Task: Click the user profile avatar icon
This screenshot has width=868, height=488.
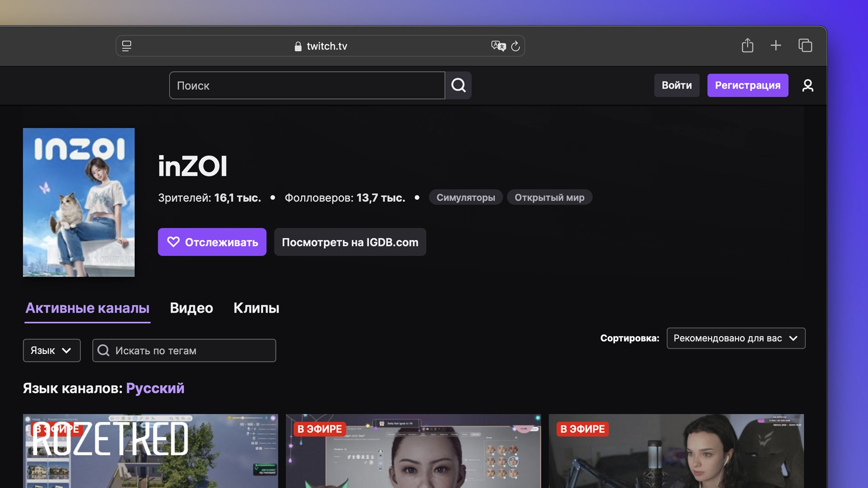Action: point(807,85)
